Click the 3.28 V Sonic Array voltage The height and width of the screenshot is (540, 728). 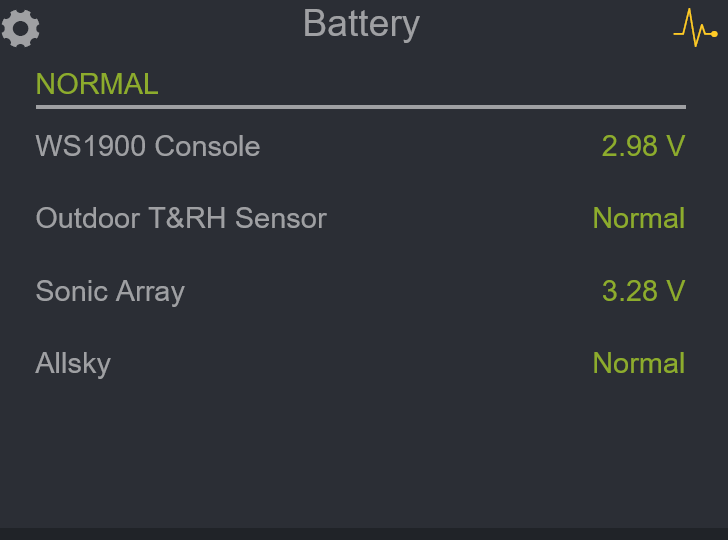(643, 292)
